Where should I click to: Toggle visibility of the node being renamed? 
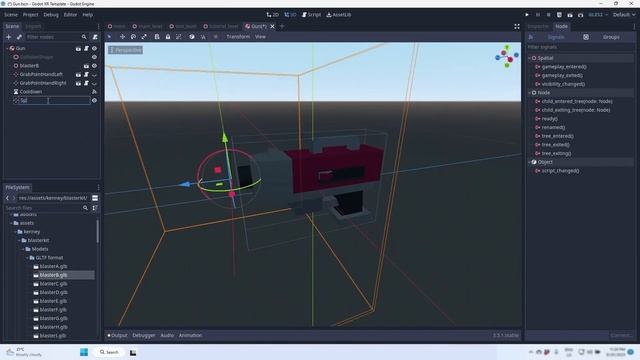pos(94,100)
